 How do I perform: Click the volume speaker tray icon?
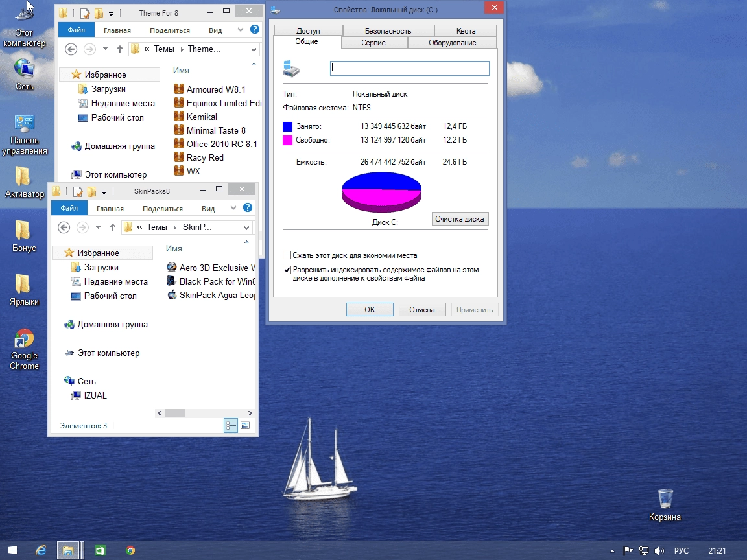click(x=659, y=551)
